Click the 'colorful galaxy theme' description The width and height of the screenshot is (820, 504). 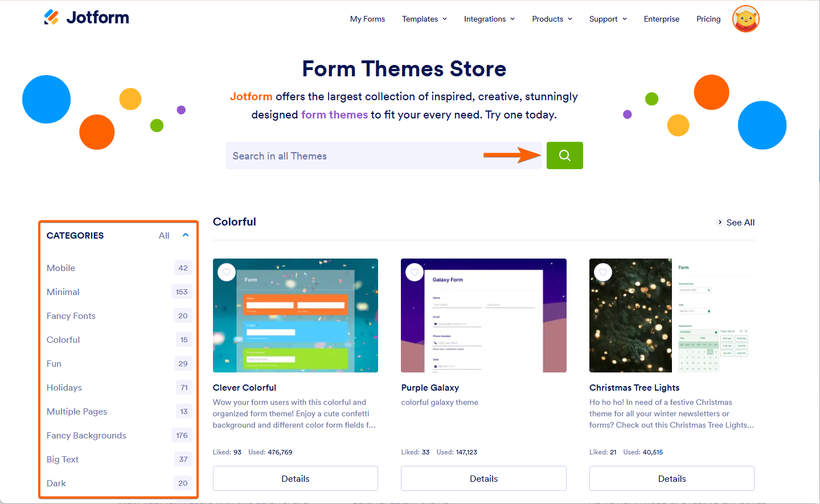440,403
